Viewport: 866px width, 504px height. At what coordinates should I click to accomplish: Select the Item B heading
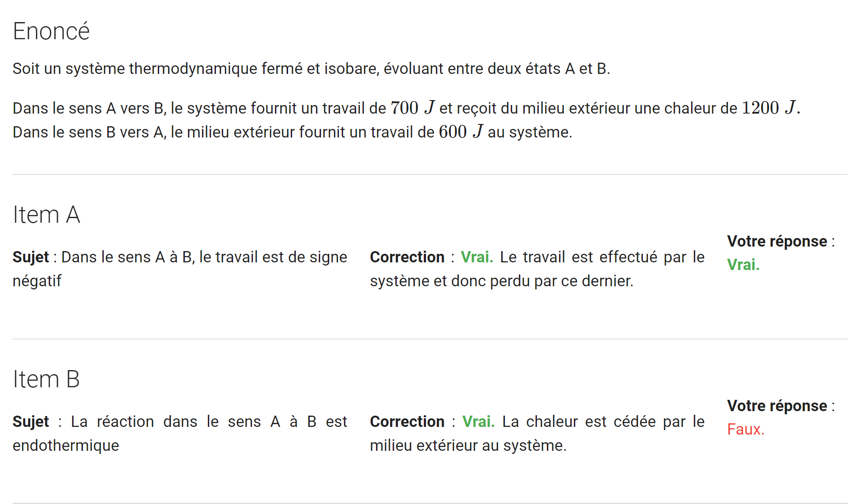click(x=46, y=379)
